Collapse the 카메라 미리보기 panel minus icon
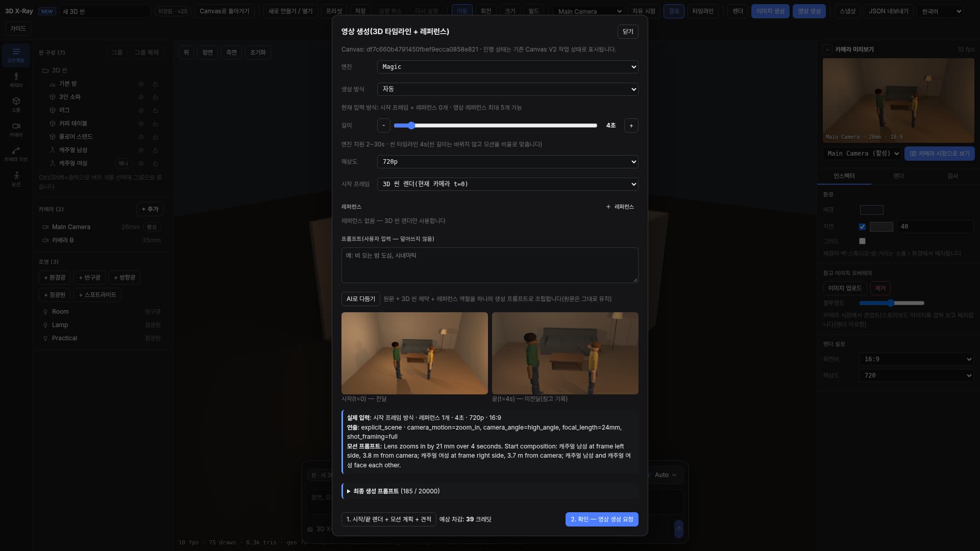980x551 pixels. coord(827,49)
